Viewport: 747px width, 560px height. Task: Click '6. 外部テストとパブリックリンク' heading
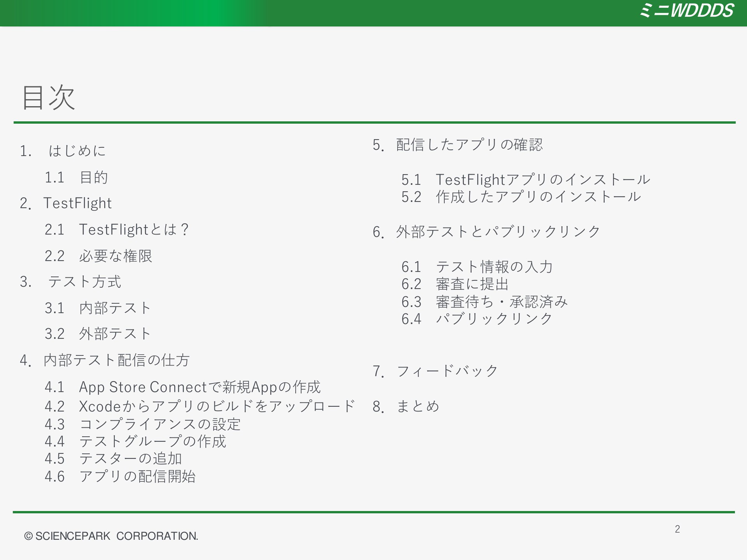point(487,232)
